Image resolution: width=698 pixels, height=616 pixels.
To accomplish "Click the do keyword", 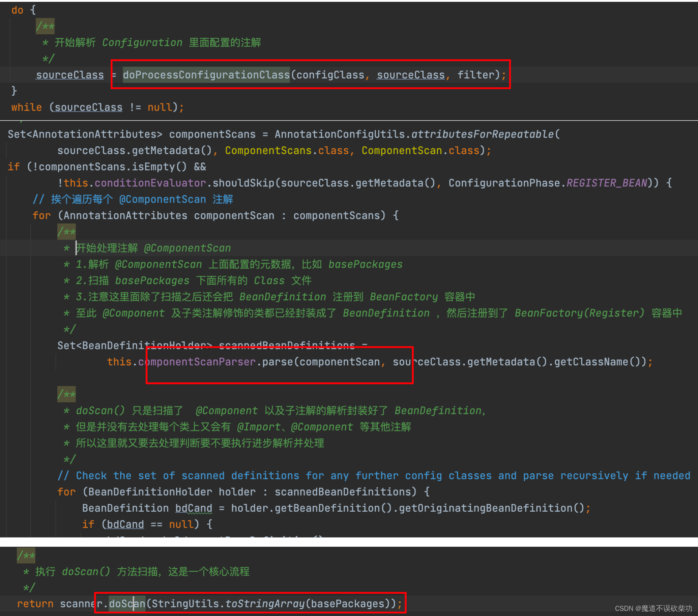I will click(17, 10).
